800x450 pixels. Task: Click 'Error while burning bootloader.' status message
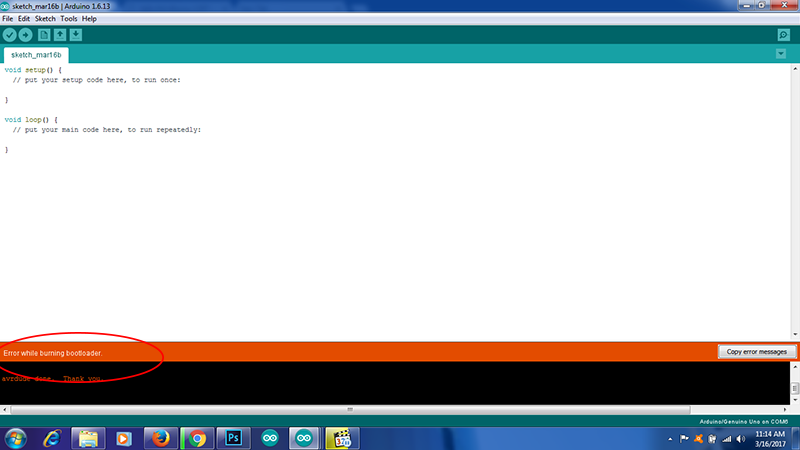(53, 353)
